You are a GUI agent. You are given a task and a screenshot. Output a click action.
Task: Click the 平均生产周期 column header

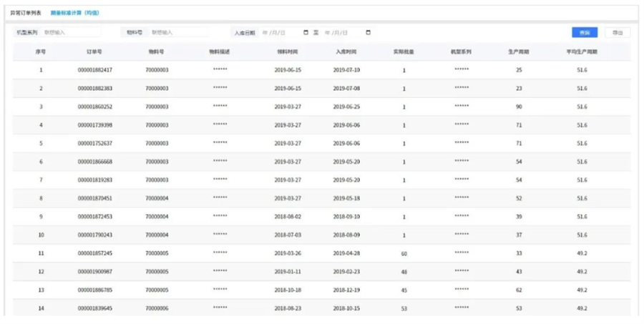pyautogui.click(x=582, y=51)
